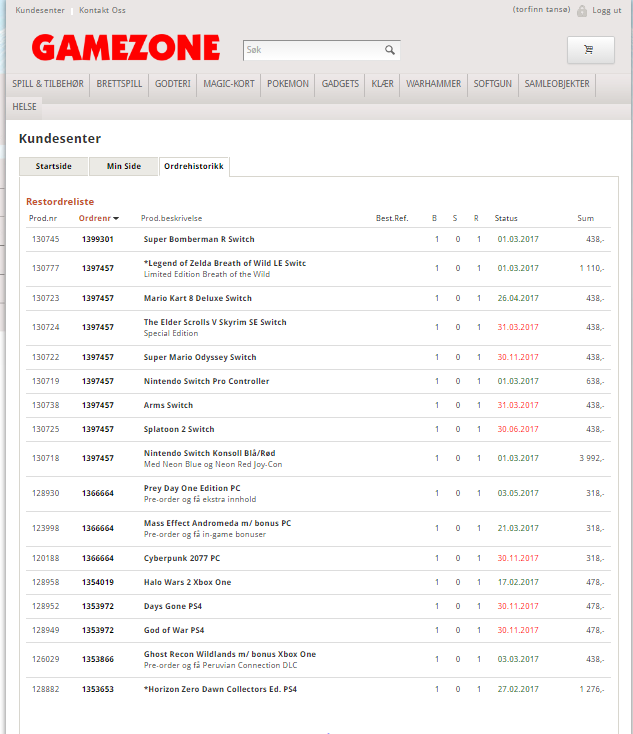Open the HELSE category
Image resolution: width=633 pixels, height=734 pixels.
point(24,107)
